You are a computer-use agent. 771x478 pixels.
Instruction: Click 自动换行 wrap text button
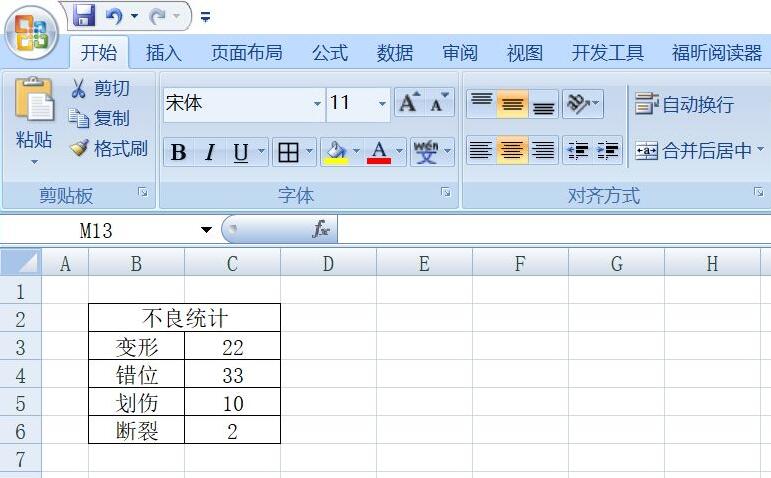click(x=684, y=104)
